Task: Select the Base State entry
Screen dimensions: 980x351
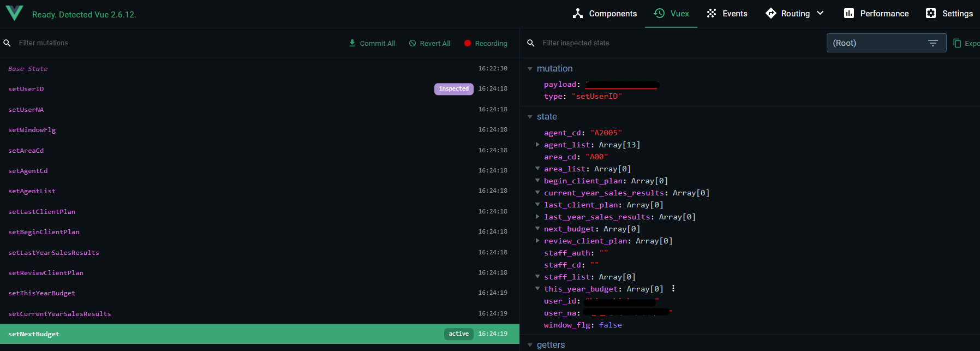Action: point(28,69)
